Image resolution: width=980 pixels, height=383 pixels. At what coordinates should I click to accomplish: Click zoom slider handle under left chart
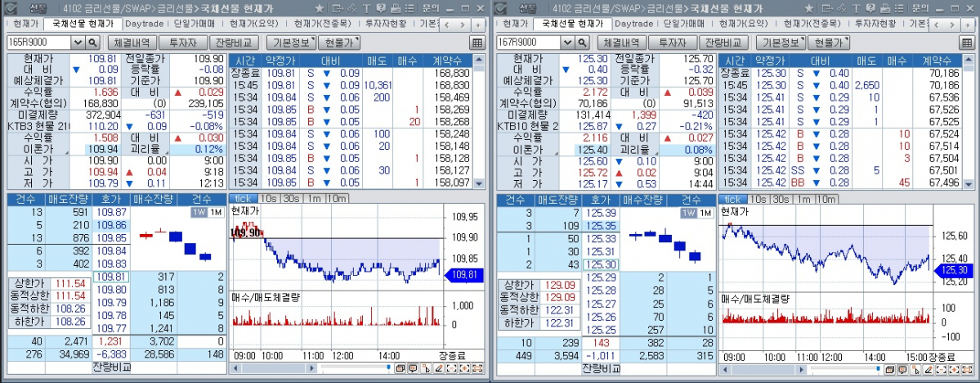coord(389,368)
